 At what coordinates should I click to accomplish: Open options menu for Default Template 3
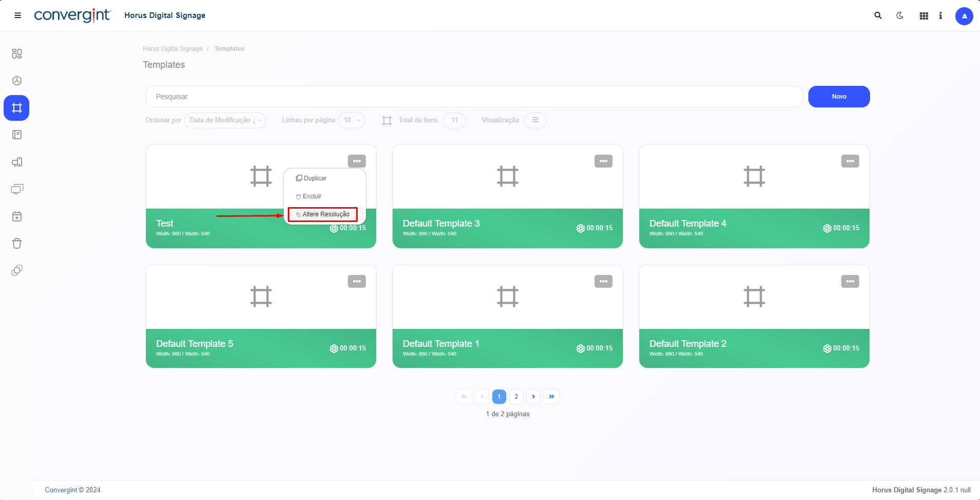pyautogui.click(x=603, y=161)
